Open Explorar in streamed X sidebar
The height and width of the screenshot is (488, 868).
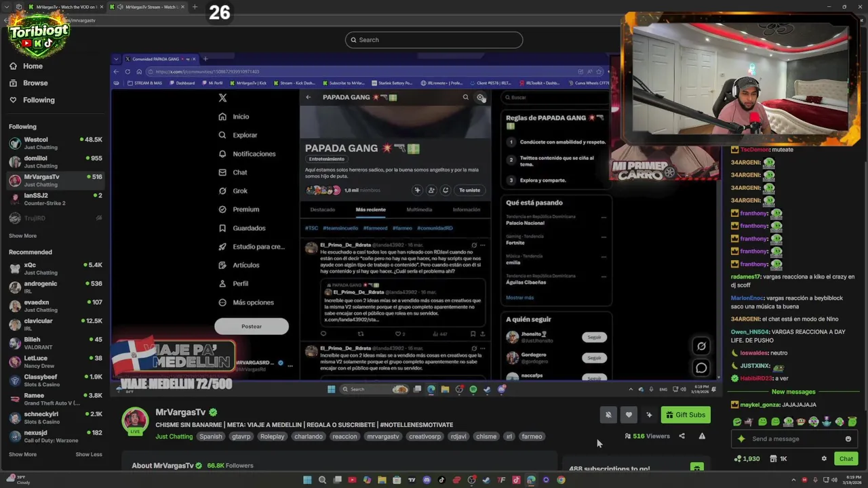237,135
